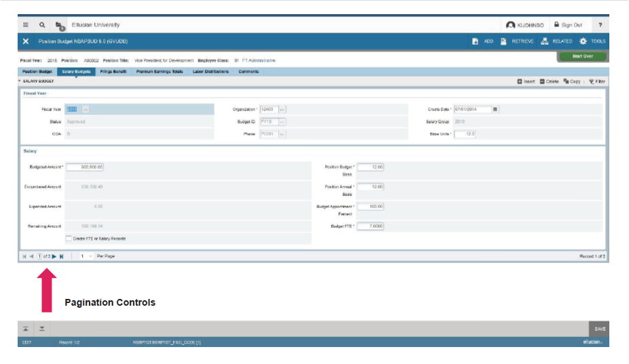
Task: Open the Per Page dropdown
Action: click(86, 256)
